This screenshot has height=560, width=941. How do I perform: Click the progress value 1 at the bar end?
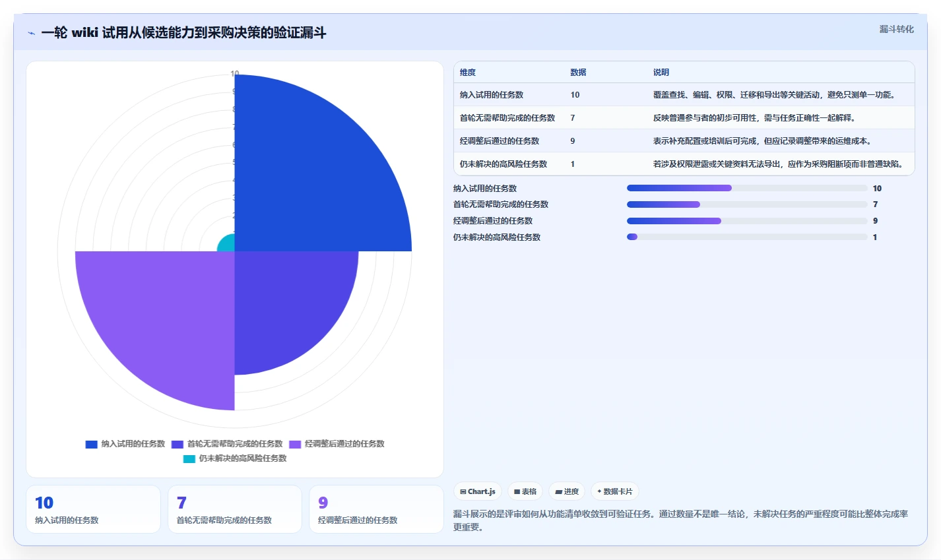875,237
